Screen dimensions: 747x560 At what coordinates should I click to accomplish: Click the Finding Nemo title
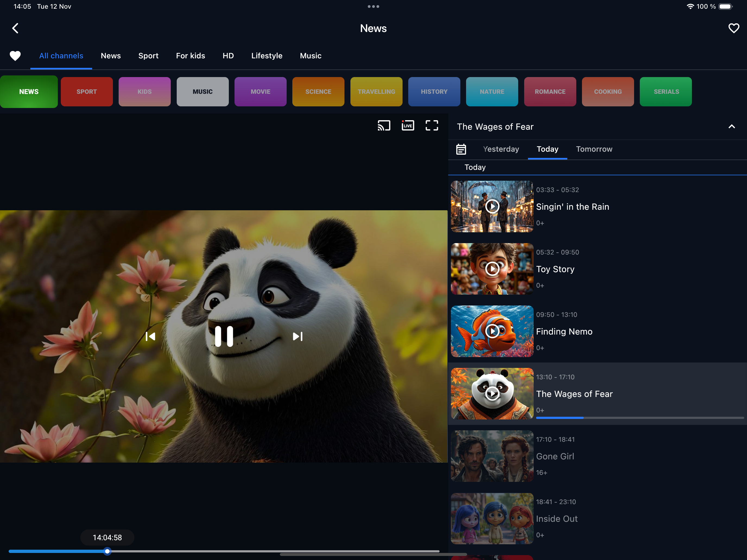(564, 332)
